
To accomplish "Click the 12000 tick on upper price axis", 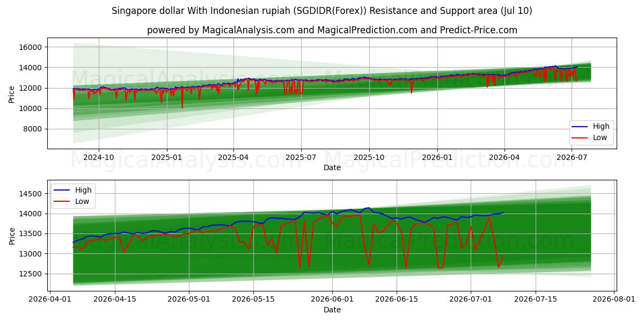I will tap(31, 88).
